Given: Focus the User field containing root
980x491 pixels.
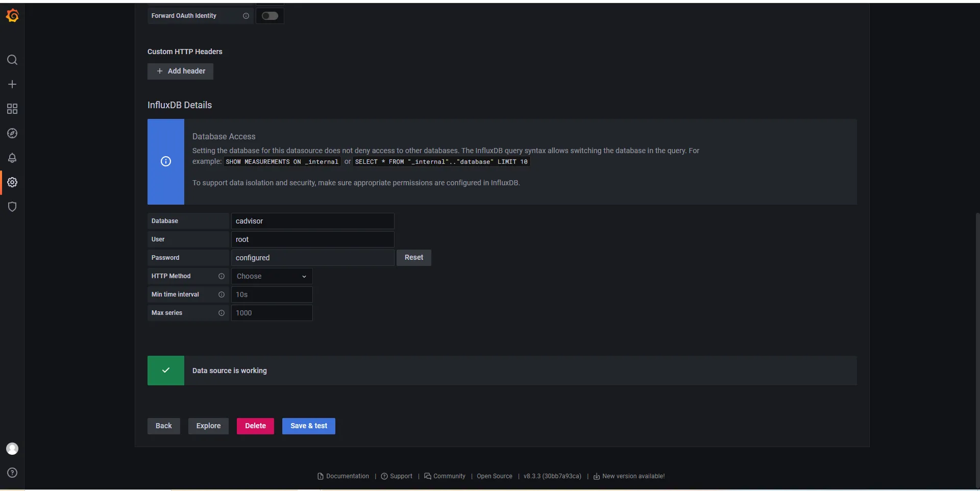Looking at the screenshot, I should point(313,239).
